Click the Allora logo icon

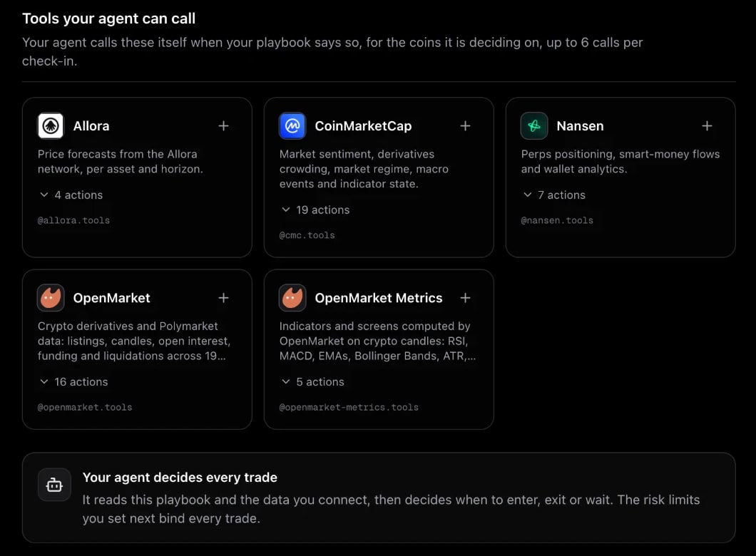(x=51, y=125)
